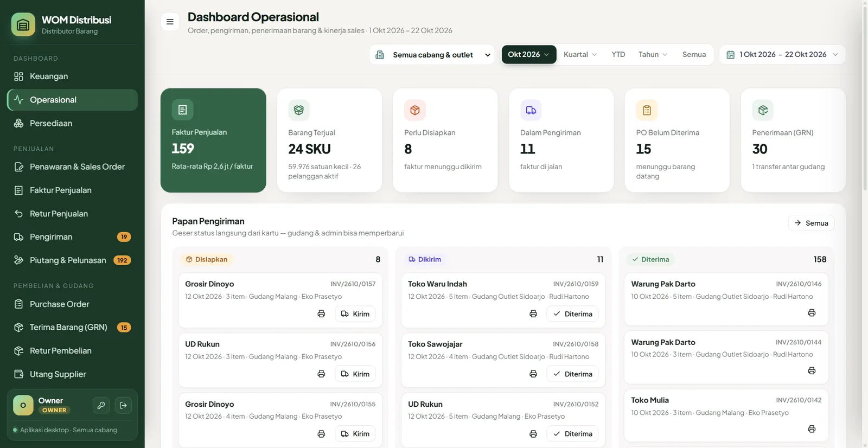Click the Perlu Disiapkan package icon
Viewport: 868px width, 448px height.
(x=415, y=110)
